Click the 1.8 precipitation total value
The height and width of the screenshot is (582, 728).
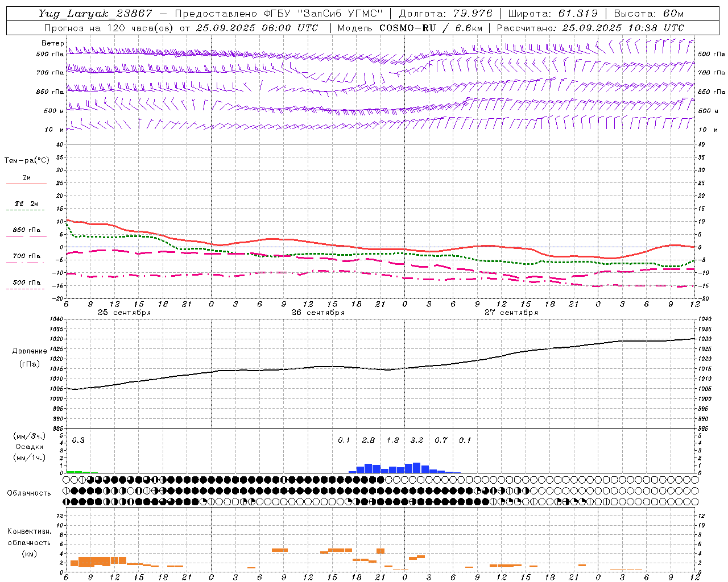click(x=392, y=440)
